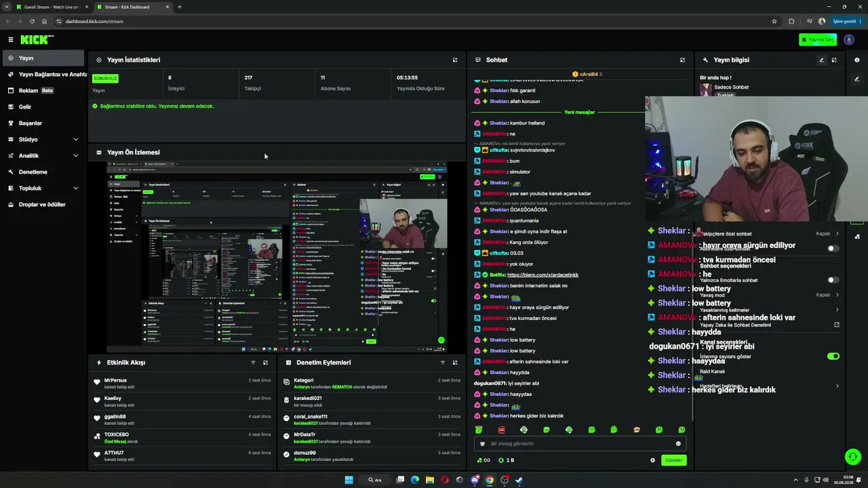The image size is (868, 488).
Task: Click the identity badge icon in message box
Action: 483,444
